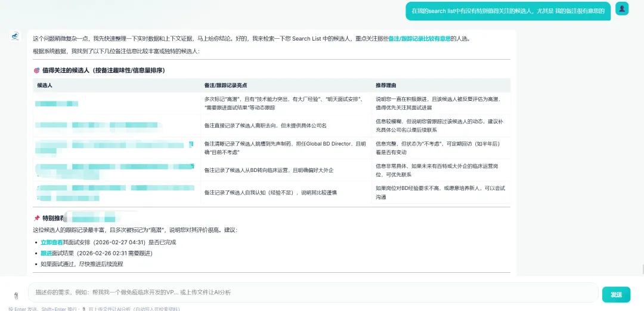This screenshot has width=644, height=311.
Task: Click the pushpin emoji beside 特别推荐
Action: [36, 218]
